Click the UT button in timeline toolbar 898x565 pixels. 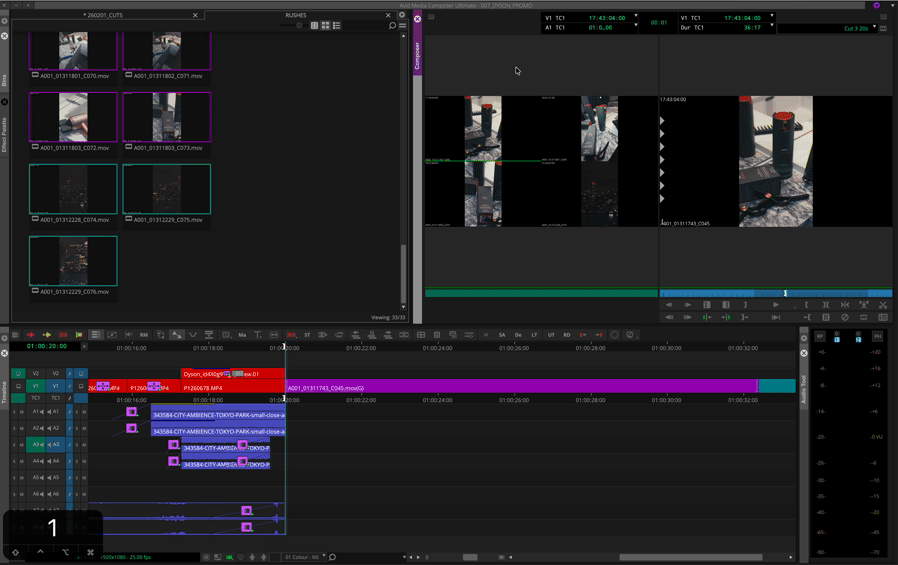coord(551,335)
